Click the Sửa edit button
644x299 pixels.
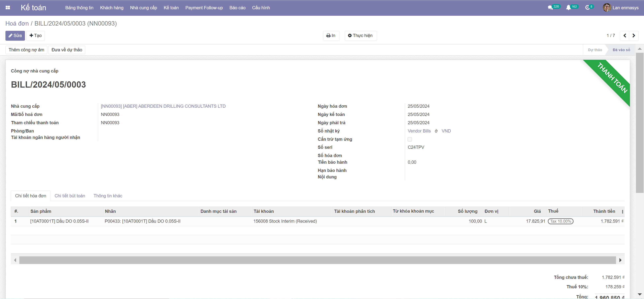click(15, 35)
